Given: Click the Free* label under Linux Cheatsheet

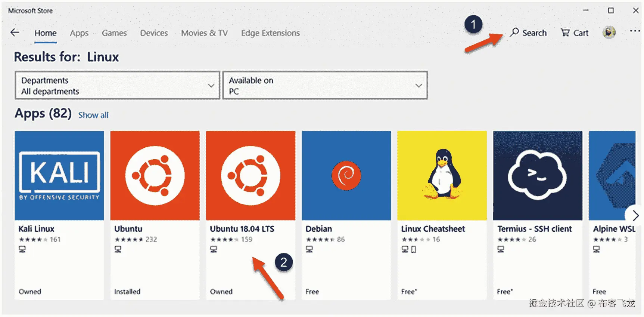Looking at the screenshot, I should pos(409,292).
